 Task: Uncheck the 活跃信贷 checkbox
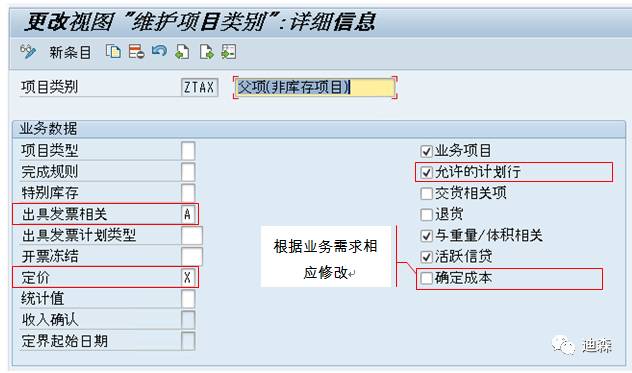click(426, 257)
